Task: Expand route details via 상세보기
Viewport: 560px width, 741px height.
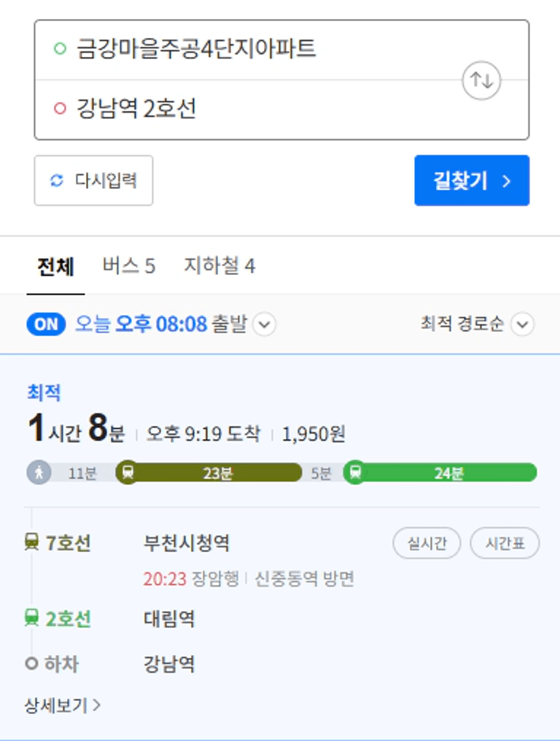Action: click(x=62, y=706)
